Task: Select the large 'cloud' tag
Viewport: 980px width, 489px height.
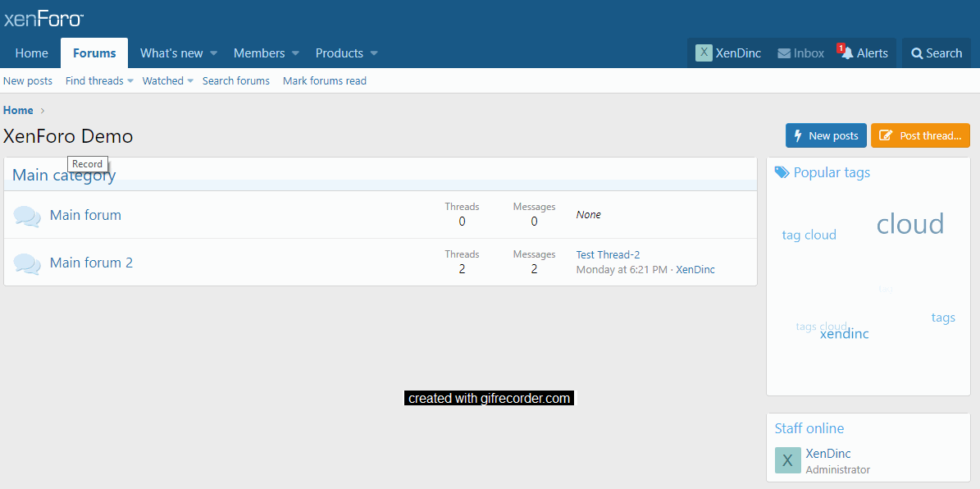Action: coord(909,224)
